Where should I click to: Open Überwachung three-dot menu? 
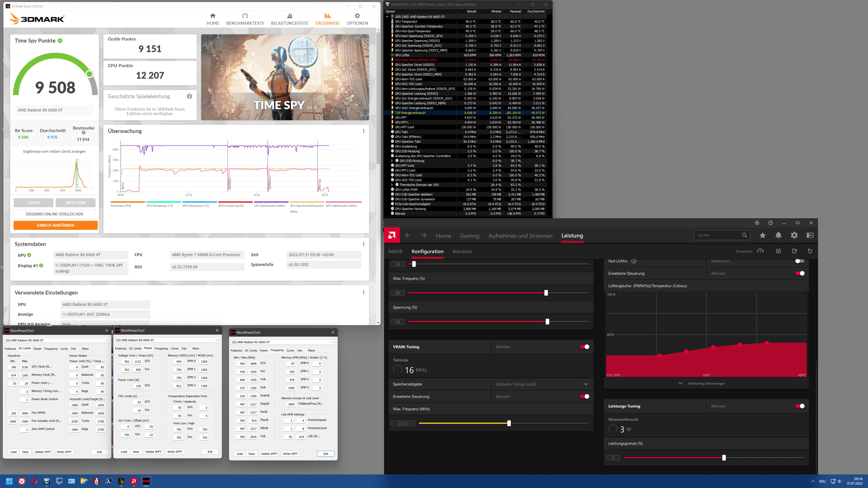[x=363, y=131]
